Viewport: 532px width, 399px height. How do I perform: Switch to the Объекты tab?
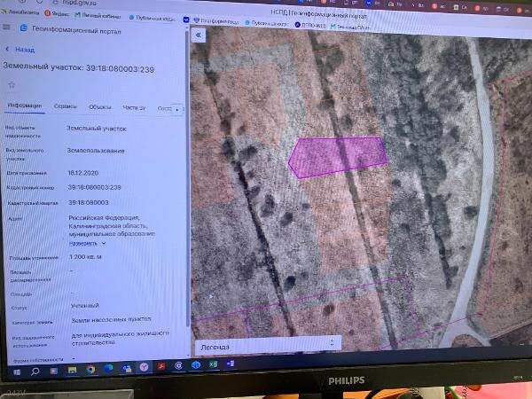pos(100,107)
